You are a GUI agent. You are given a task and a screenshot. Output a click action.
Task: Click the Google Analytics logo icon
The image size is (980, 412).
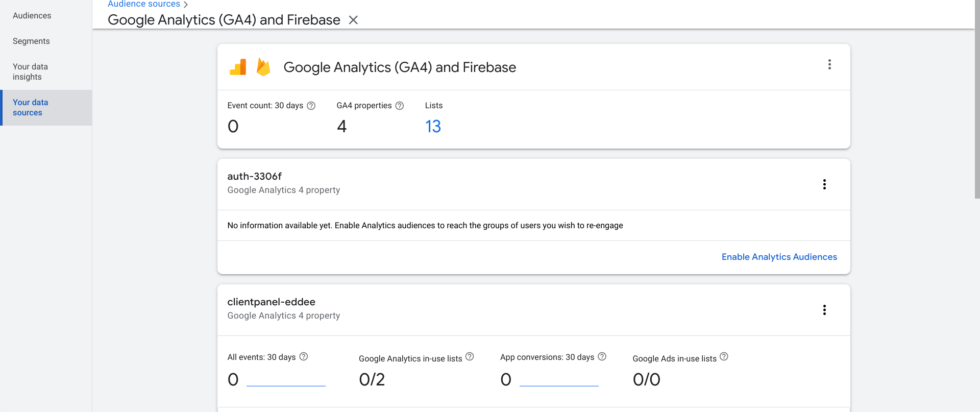pyautogui.click(x=238, y=67)
